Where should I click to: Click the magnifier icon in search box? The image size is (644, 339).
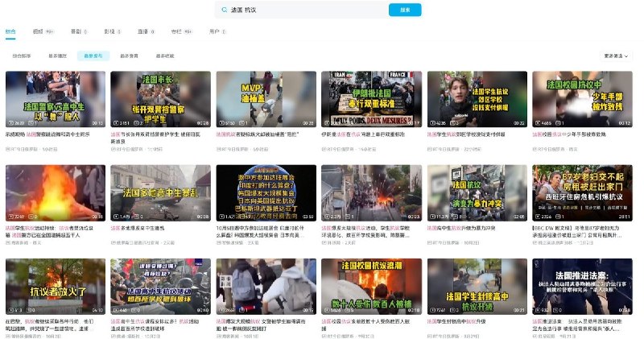tap(225, 10)
